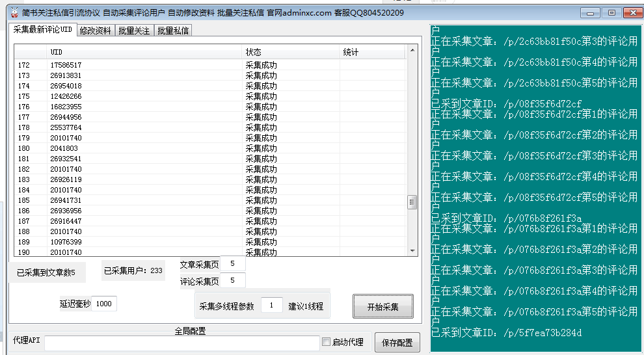Click 采集成功 status in row 179
The image size is (644, 355).
[262, 138]
